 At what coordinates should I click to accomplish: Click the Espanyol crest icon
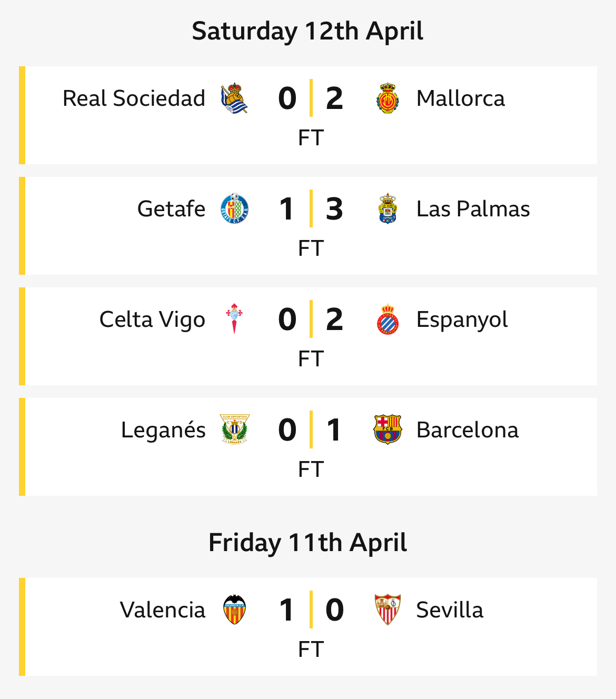(388, 319)
